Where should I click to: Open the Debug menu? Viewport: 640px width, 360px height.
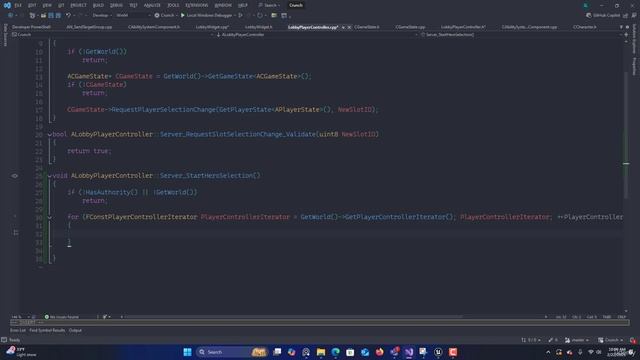(116, 5)
